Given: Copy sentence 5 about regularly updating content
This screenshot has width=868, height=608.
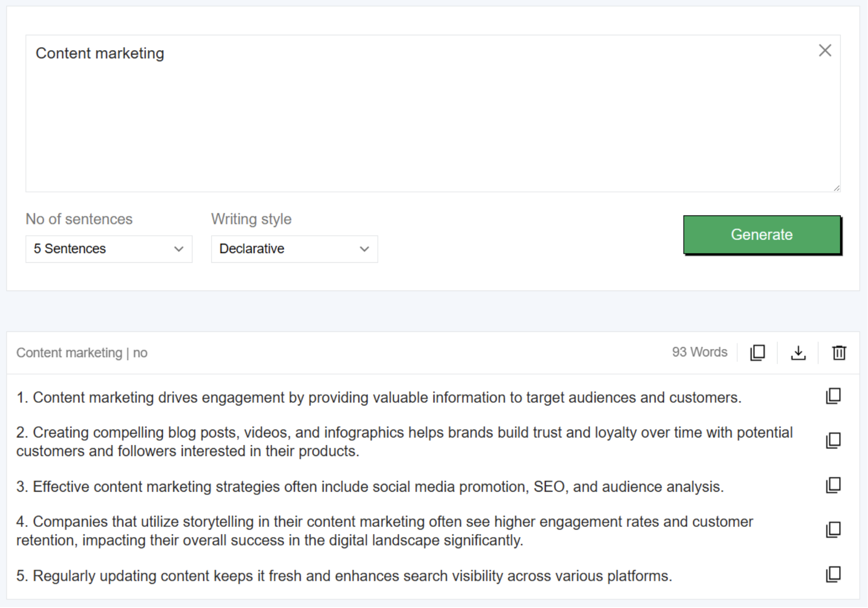Looking at the screenshot, I should tap(833, 575).
